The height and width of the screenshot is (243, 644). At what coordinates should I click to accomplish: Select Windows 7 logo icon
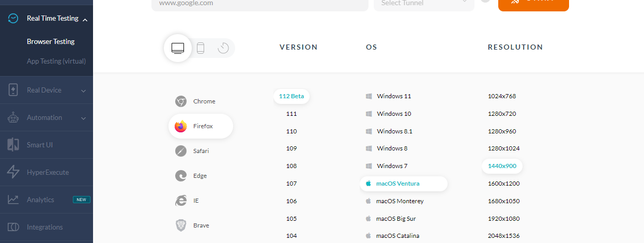pyautogui.click(x=369, y=166)
